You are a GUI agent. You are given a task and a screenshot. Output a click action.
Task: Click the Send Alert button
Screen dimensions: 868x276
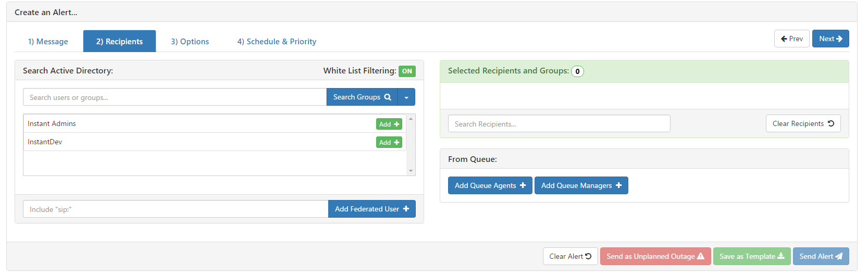pyautogui.click(x=821, y=256)
